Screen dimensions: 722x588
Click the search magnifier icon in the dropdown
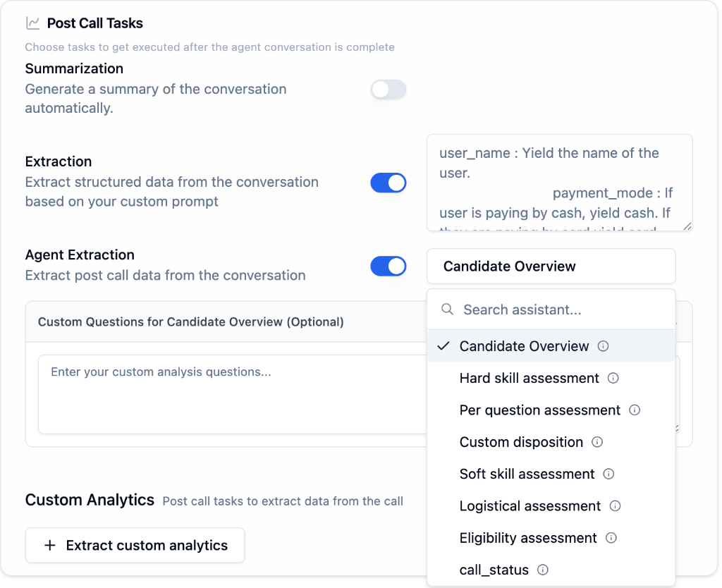click(448, 310)
